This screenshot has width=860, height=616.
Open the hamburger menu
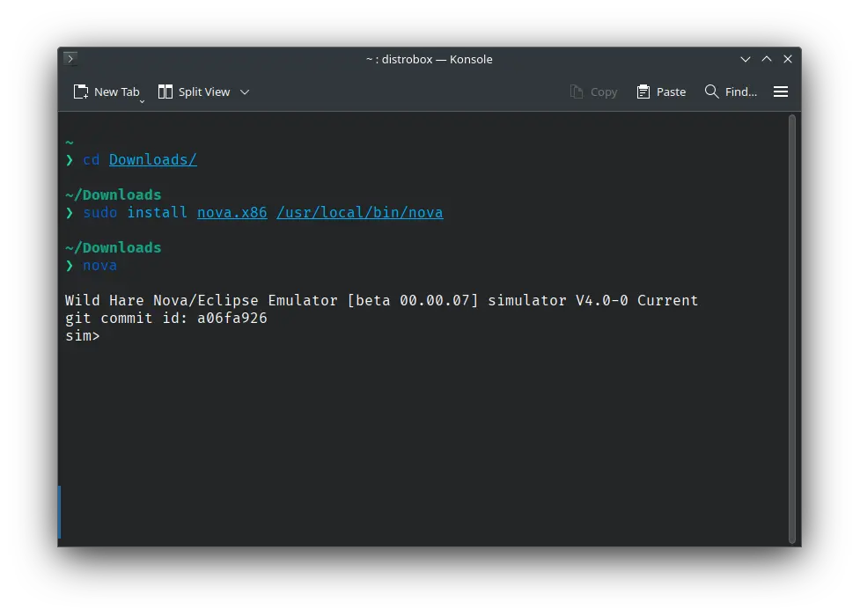(781, 92)
